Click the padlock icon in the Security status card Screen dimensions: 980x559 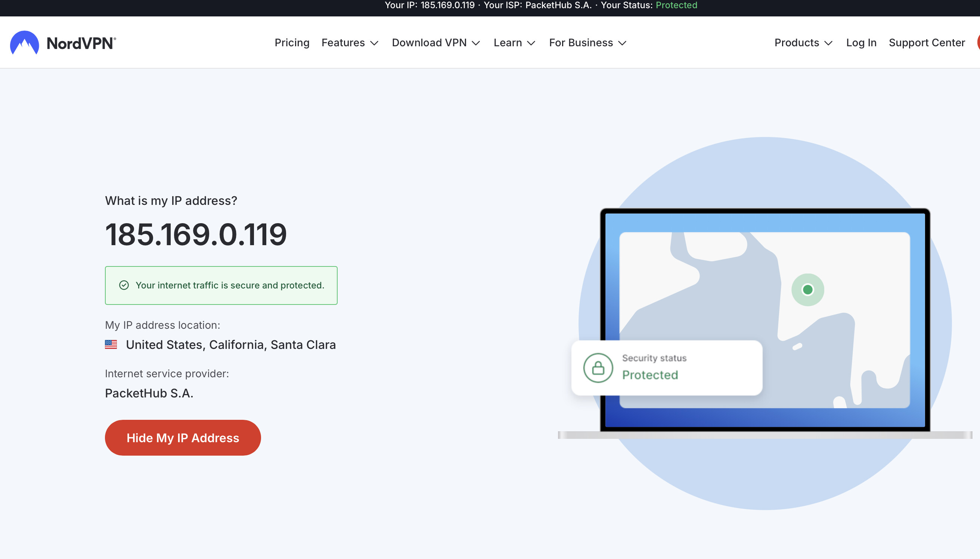pos(598,368)
